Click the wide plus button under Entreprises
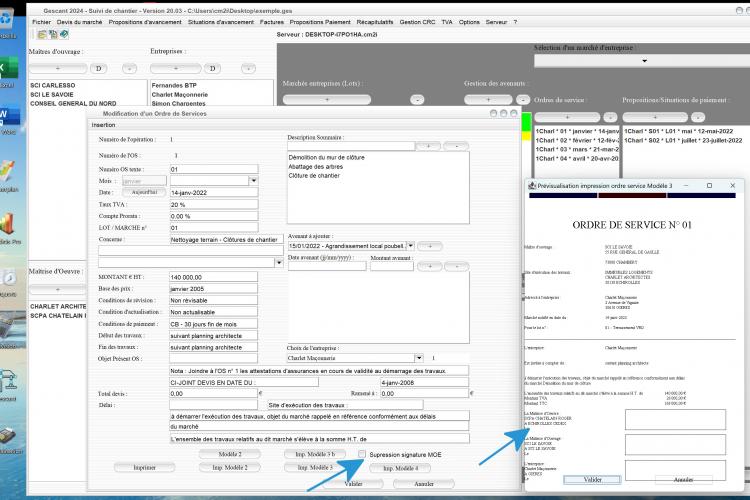750x500 pixels. [x=176, y=68]
